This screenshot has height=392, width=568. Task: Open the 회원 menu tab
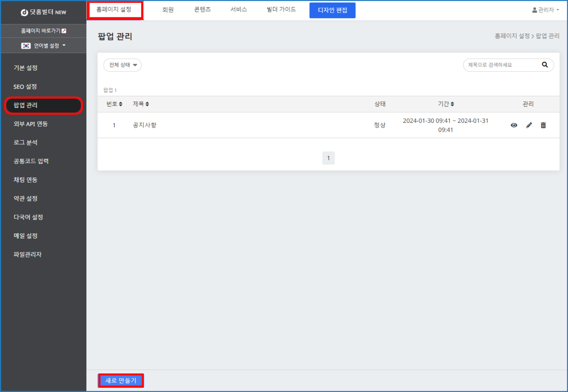pos(168,10)
